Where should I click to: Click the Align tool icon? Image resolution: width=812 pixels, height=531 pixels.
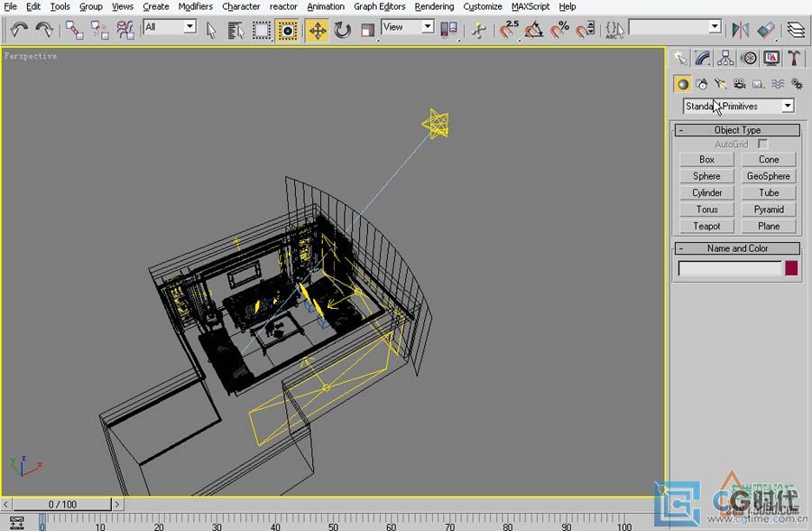766,30
